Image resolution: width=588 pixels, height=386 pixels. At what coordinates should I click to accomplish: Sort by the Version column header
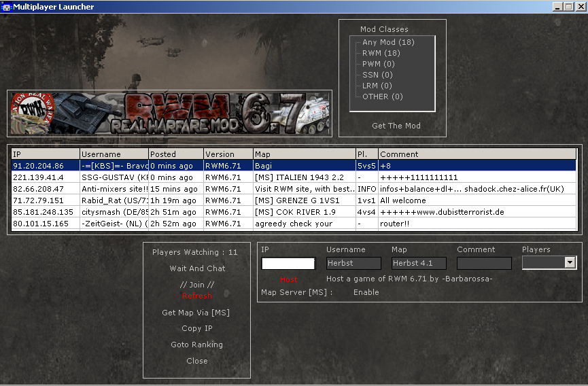pyautogui.click(x=228, y=154)
